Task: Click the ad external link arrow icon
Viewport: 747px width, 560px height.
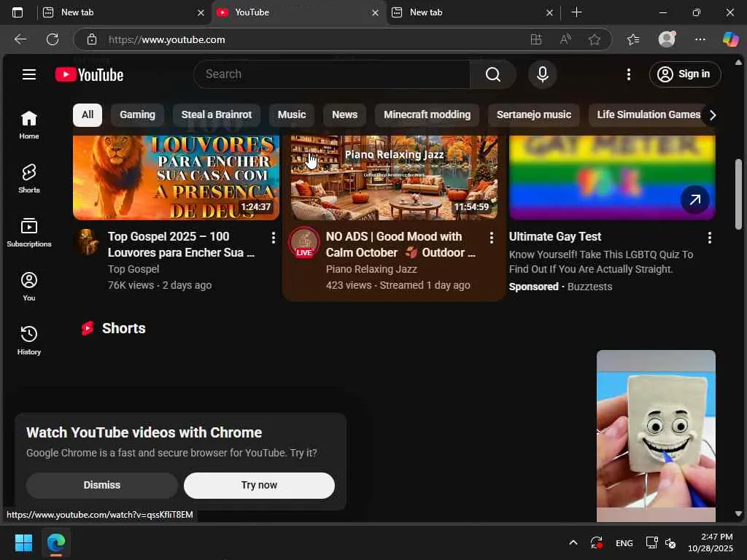Action: [x=695, y=200]
